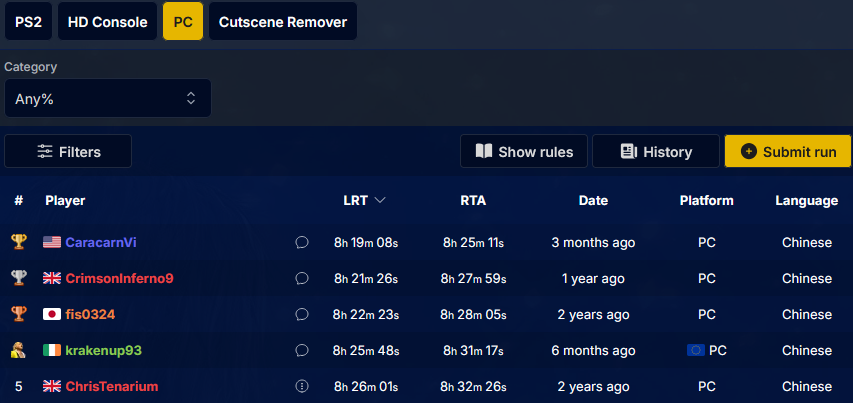
Task: Click the plus icon in Submit run
Action: [749, 152]
